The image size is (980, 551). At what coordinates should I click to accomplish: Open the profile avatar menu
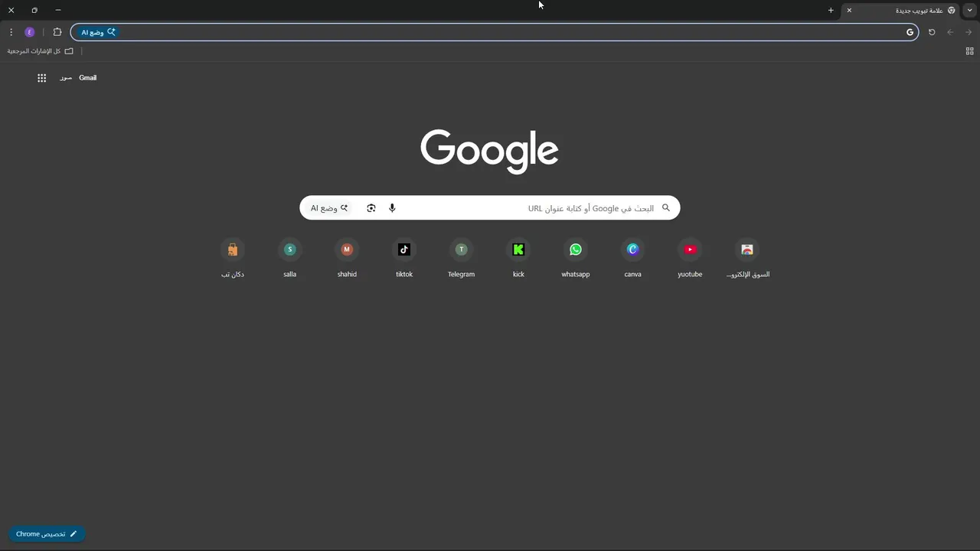coord(30,32)
